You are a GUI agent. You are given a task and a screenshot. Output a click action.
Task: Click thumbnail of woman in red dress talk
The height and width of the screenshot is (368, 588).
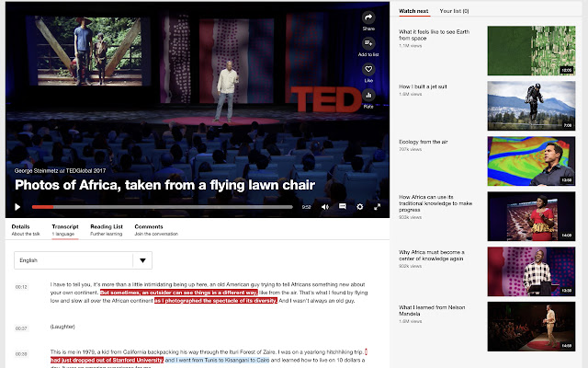[x=531, y=216]
